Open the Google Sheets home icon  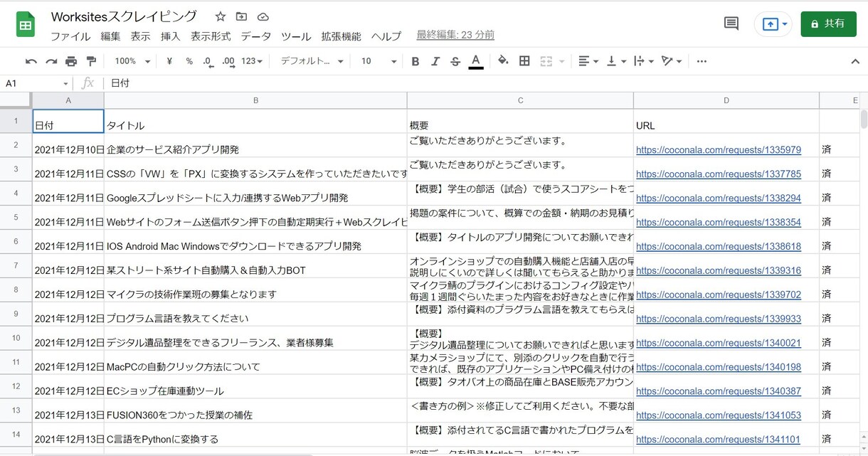tap(26, 25)
